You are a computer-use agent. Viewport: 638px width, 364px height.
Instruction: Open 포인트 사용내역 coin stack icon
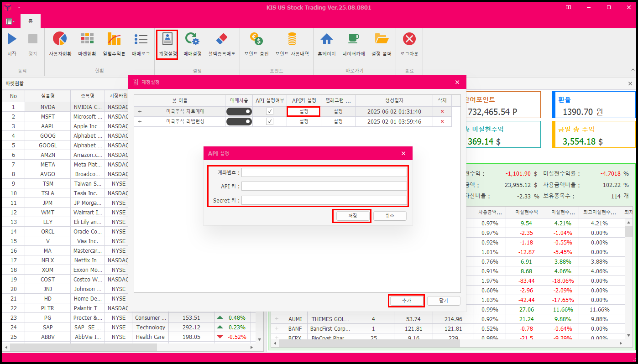pyautogui.click(x=292, y=39)
